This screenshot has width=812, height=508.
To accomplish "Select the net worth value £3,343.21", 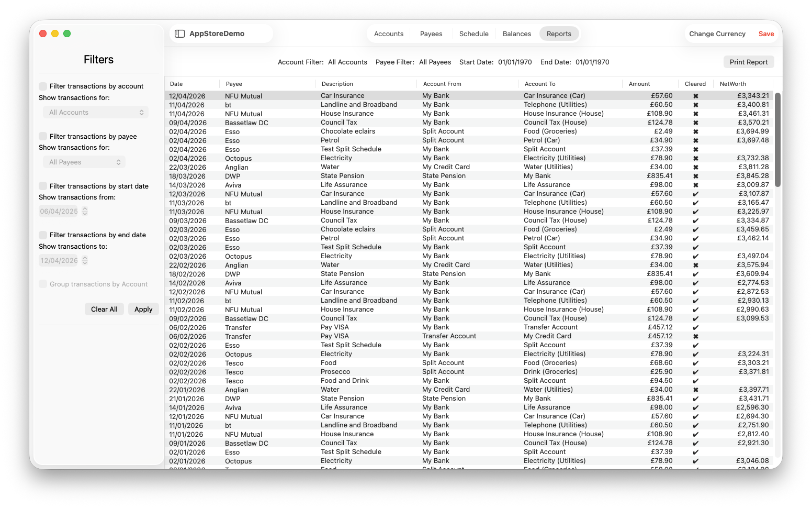I will (753, 96).
